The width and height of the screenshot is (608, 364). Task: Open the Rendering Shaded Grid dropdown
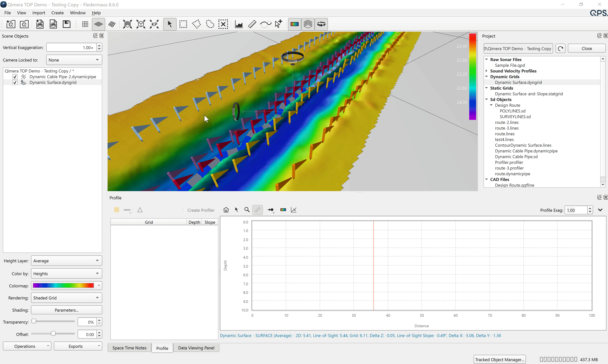point(66,298)
